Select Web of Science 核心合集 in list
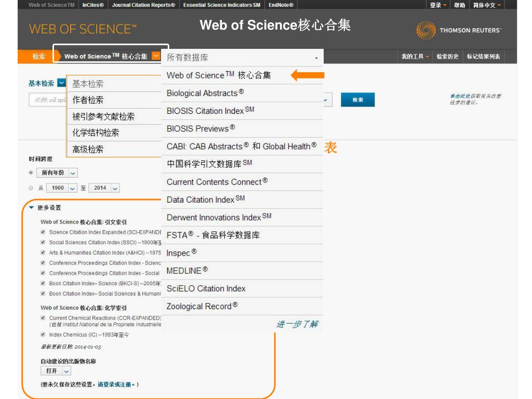 [x=242, y=75]
